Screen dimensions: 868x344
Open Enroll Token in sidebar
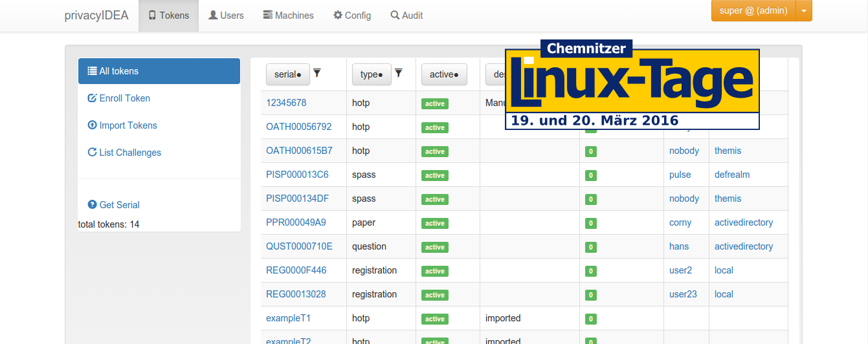(x=119, y=98)
